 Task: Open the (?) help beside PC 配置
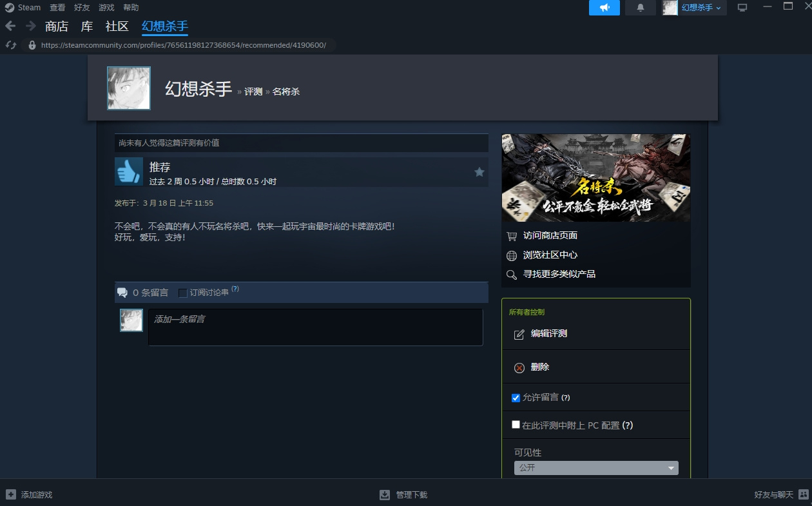[628, 425]
